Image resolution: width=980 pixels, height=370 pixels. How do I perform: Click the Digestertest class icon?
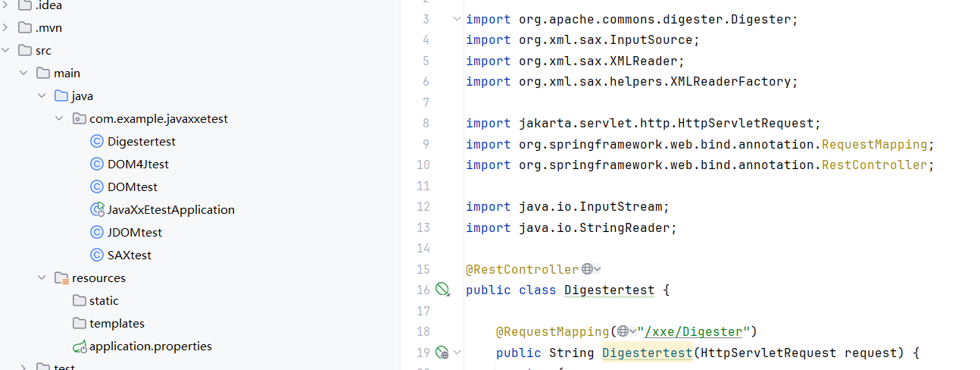(96, 141)
